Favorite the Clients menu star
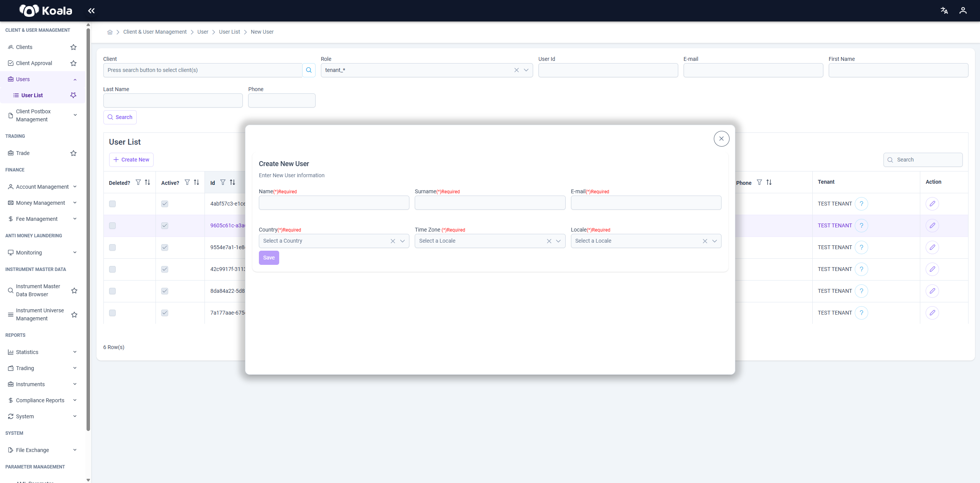The width and height of the screenshot is (980, 483). point(74,47)
